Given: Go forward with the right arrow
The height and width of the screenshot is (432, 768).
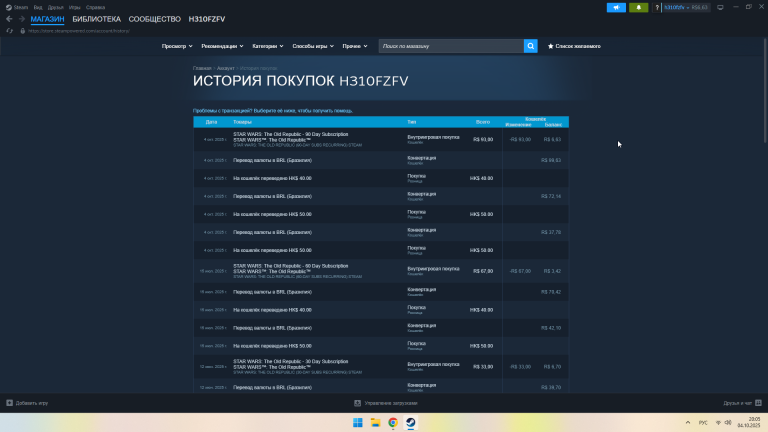Looking at the screenshot, I should [22, 19].
